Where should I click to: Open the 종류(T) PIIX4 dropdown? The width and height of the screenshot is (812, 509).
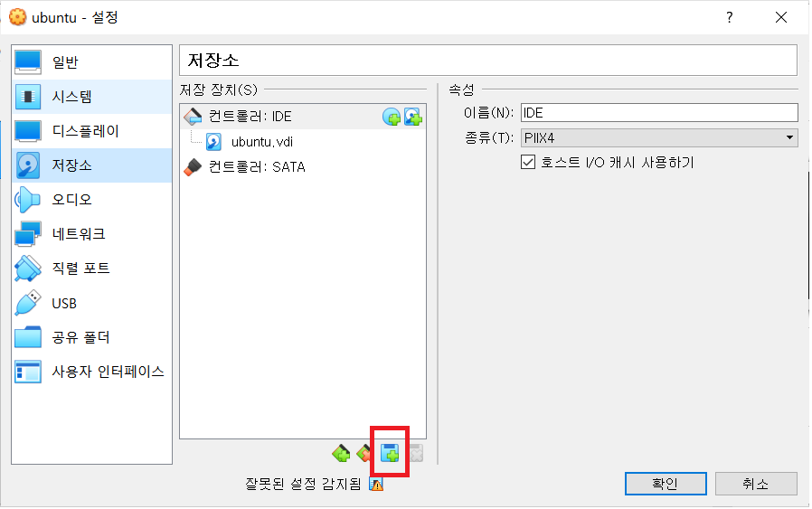pos(658,137)
